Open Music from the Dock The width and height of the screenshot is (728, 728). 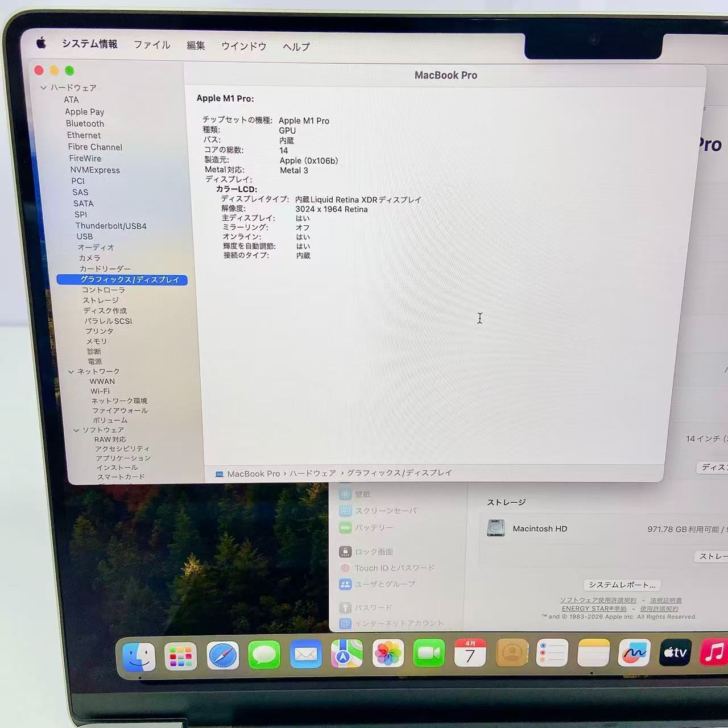pyautogui.click(x=714, y=653)
